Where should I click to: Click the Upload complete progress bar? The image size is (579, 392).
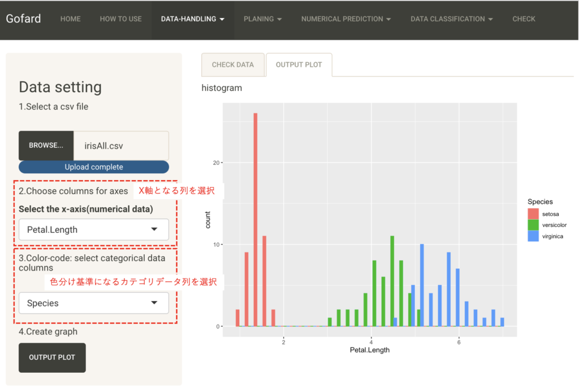tap(94, 167)
